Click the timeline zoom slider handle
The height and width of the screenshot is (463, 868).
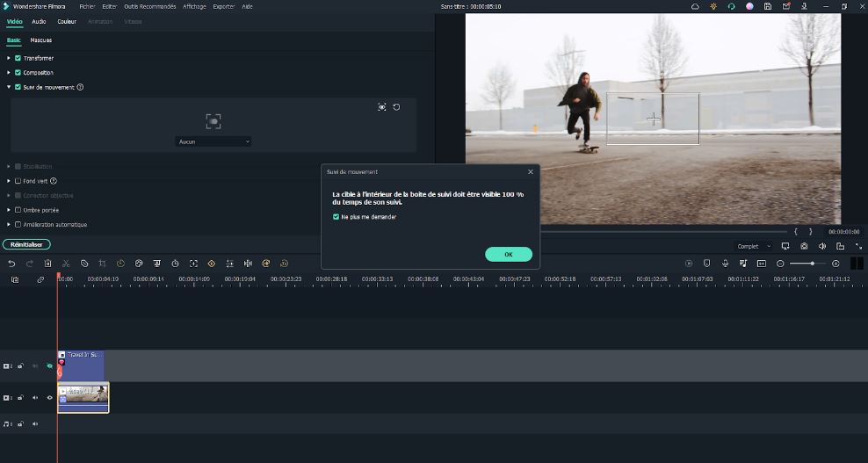click(x=812, y=264)
